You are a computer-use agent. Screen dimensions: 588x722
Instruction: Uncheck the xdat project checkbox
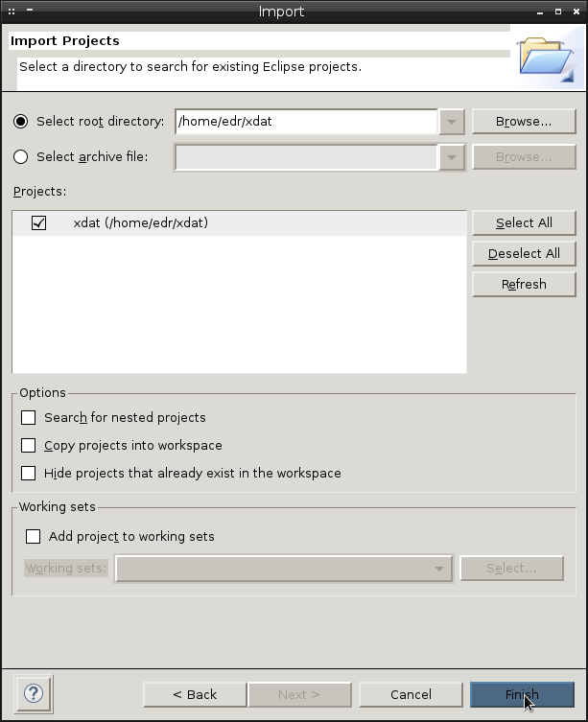pos(38,222)
